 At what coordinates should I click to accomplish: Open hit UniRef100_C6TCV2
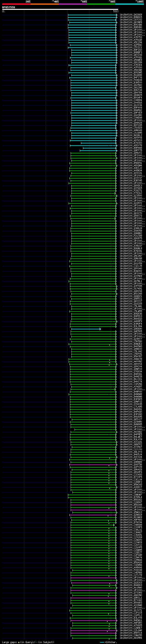tap(131, 20)
